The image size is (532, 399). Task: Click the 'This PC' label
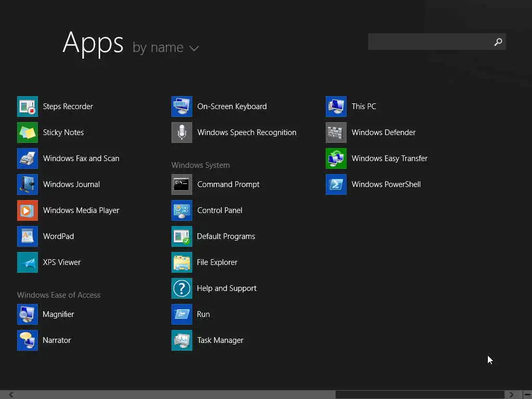[x=364, y=107]
